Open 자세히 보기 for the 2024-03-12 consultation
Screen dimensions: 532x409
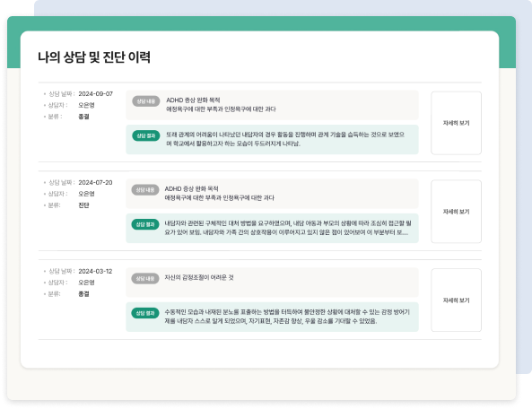click(456, 300)
